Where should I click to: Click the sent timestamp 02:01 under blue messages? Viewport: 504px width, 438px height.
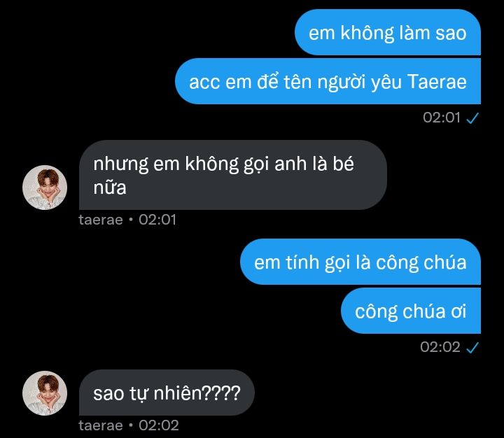[442, 118]
